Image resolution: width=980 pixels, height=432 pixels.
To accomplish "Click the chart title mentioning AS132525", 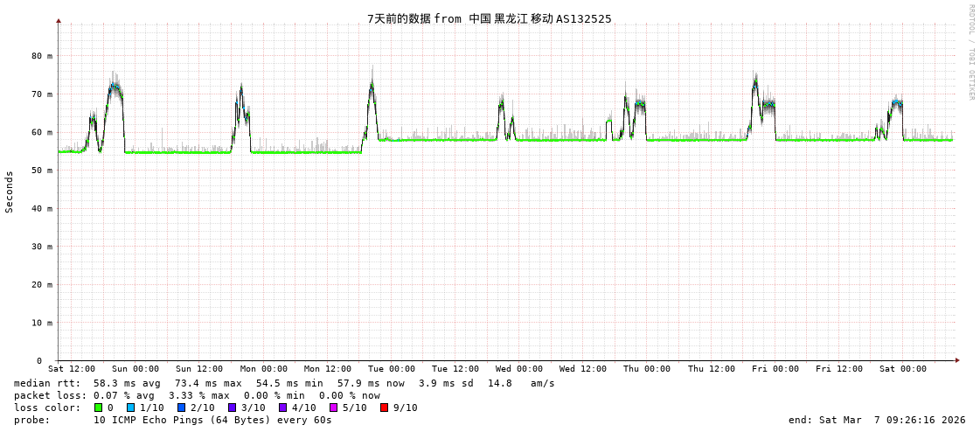I will pyautogui.click(x=490, y=18).
